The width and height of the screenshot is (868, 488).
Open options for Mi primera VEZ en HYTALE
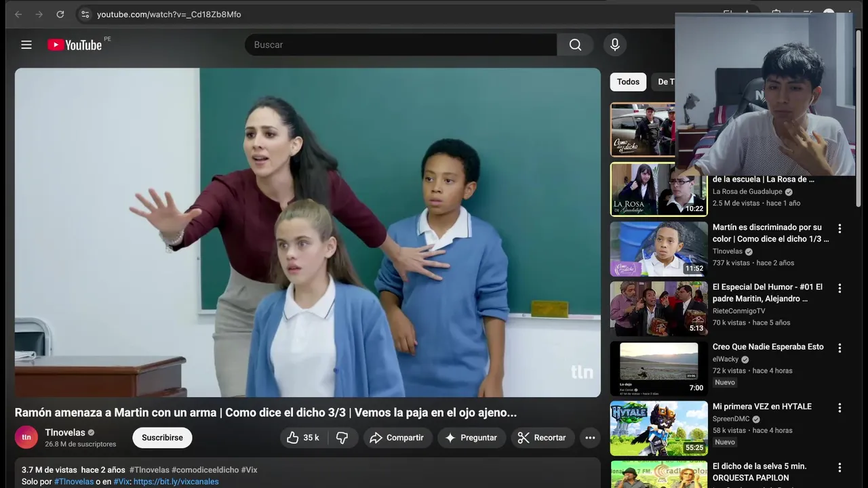[x=840, y=408]
